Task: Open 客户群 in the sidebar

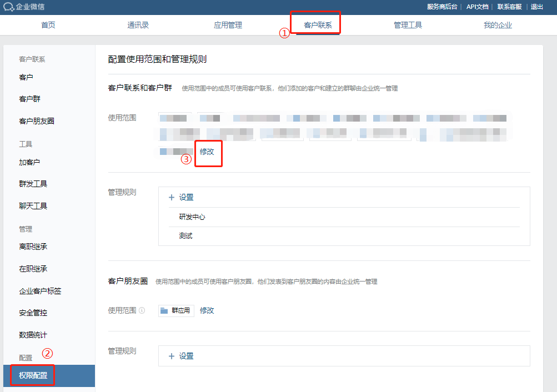Action: click(30, 99)
